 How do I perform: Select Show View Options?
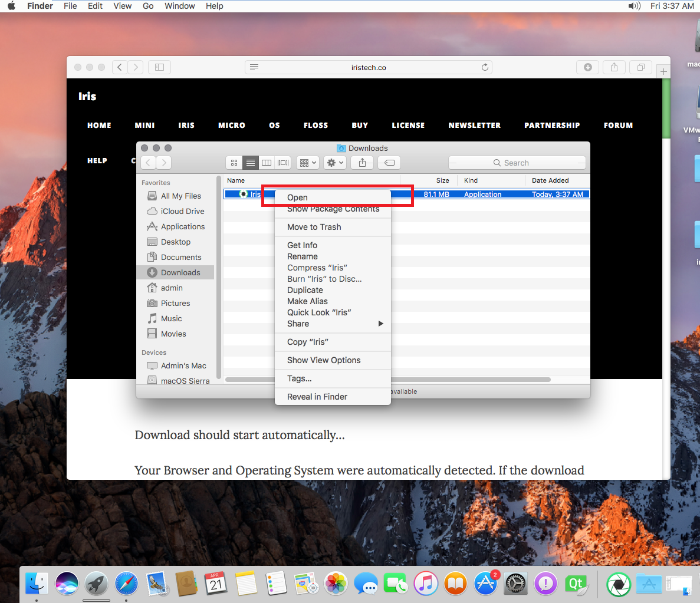pos(333,360)
